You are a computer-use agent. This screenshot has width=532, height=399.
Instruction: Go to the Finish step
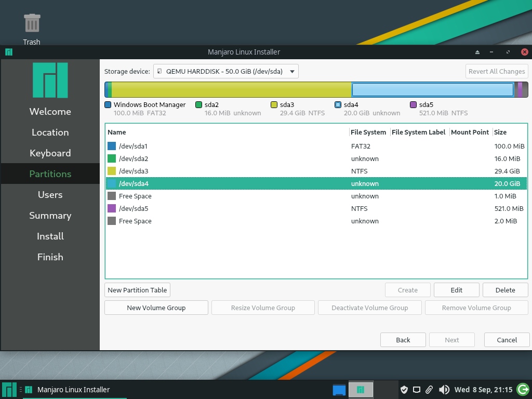tap(50, 257)
